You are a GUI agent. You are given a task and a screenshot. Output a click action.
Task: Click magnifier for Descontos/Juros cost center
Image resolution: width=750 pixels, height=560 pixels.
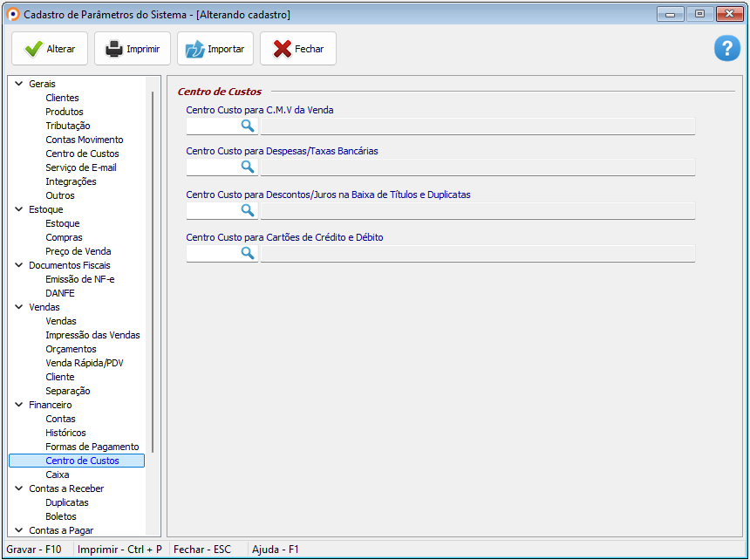pos(248,210)
